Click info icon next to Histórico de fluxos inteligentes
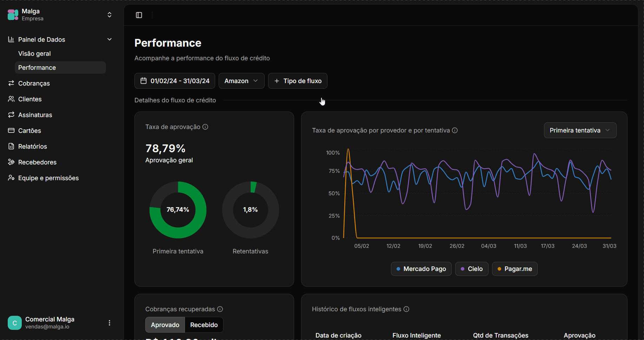Screen dimensions: 644x340 [406, 309]
